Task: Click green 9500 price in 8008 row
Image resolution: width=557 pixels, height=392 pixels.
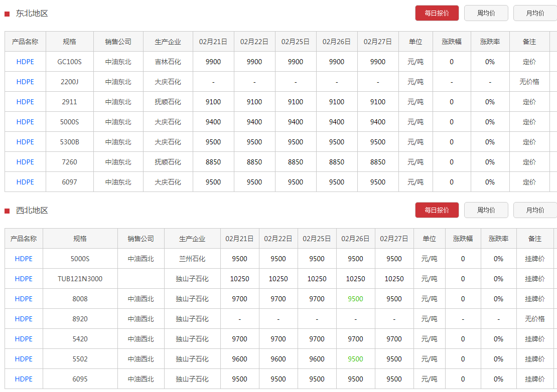Action: tap(355, 299)
